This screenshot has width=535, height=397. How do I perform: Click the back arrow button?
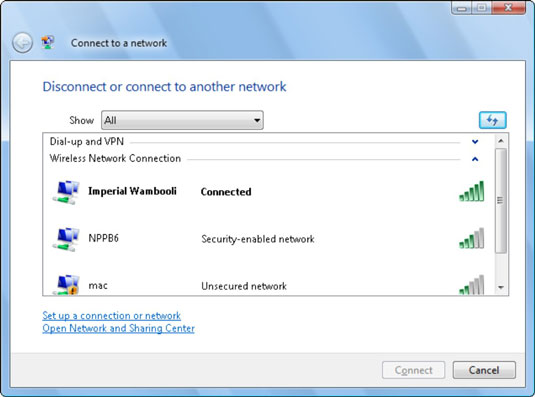pos(23,43)
